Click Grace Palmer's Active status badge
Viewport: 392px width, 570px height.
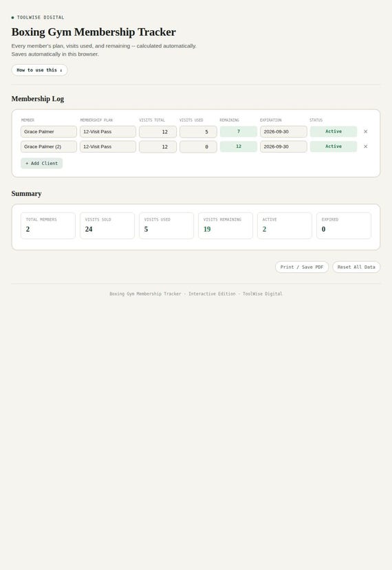(x=334, y=131)
